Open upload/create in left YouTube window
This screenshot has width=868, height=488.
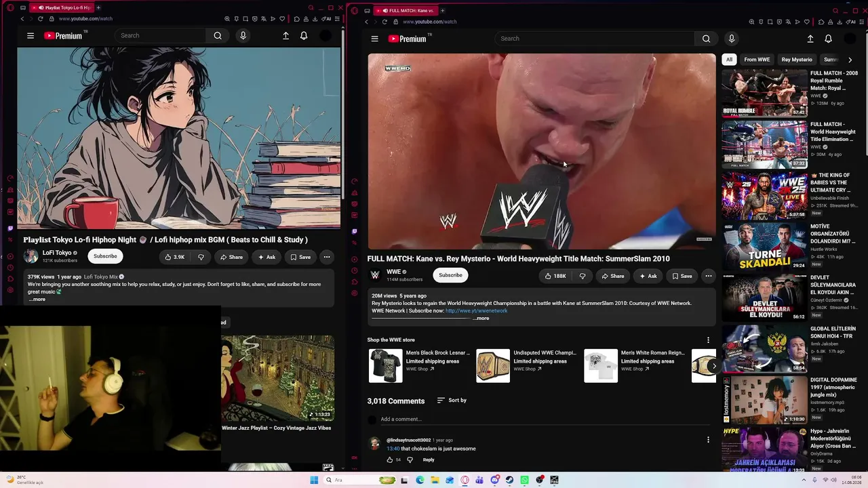coord(285,36)
